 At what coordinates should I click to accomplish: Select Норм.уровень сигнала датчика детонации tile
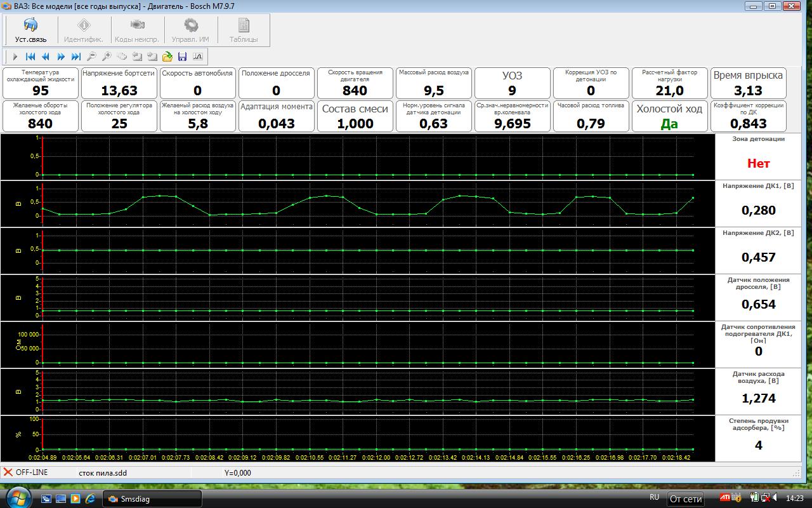[x=434, y=116]
